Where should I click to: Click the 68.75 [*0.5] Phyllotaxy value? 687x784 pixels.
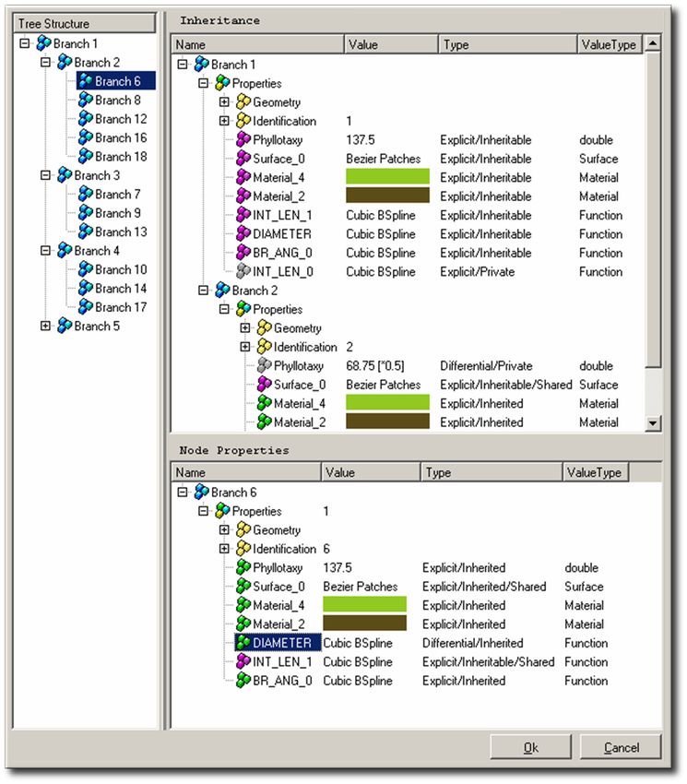click(x=375, y=366)
